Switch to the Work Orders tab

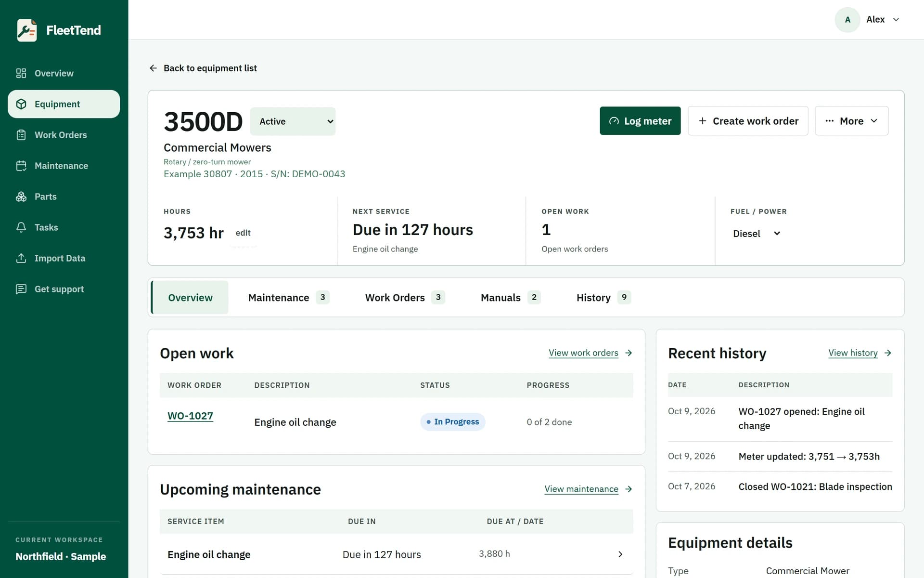[x=405, y=298]
